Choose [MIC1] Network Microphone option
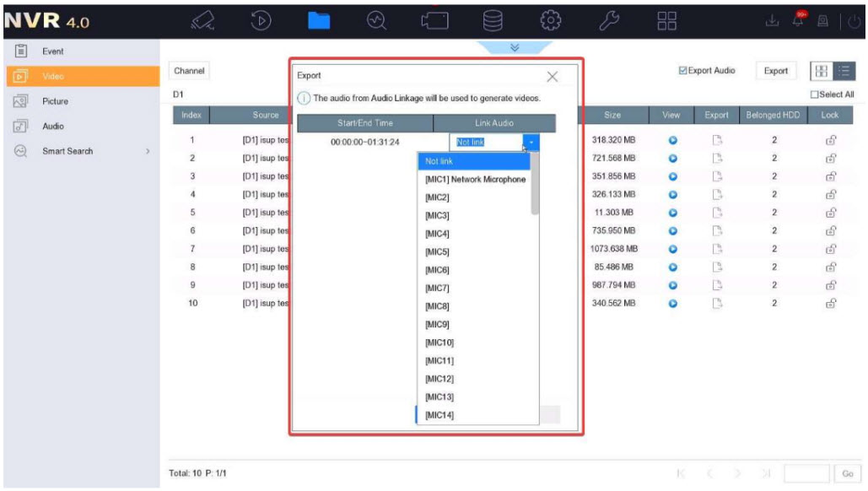 pos(475,180)
